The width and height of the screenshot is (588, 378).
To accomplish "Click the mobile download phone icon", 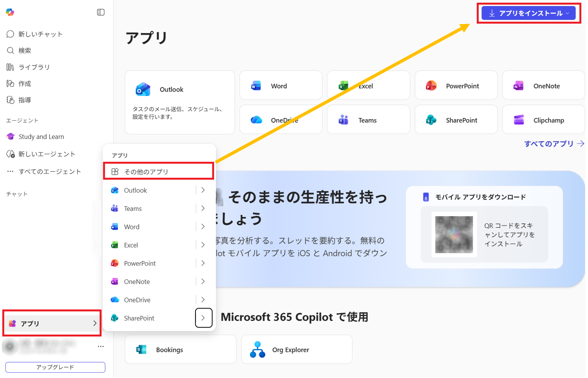I will (x=426, y=197).
